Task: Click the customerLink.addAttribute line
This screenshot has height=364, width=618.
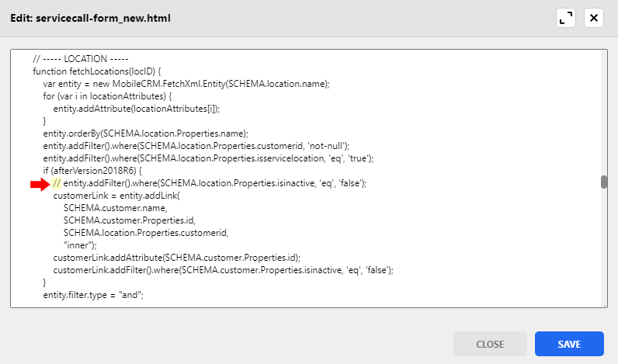Action: [176, 258]
